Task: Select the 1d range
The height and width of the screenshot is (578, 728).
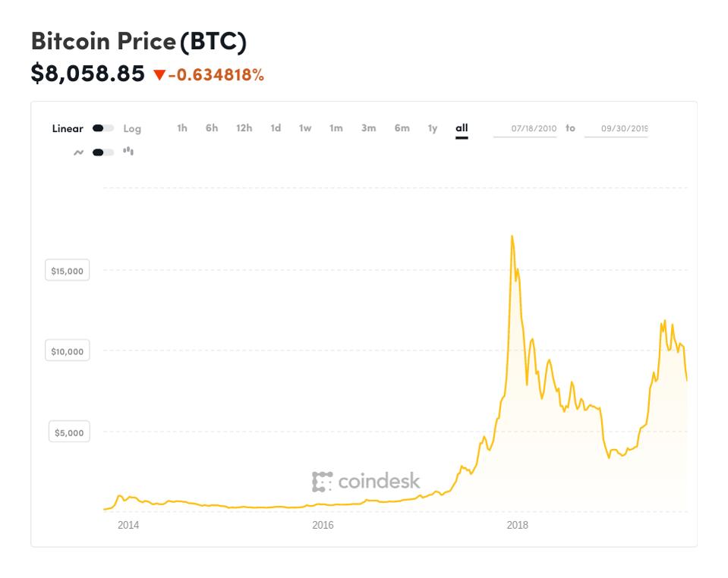Action: point(275,128)
